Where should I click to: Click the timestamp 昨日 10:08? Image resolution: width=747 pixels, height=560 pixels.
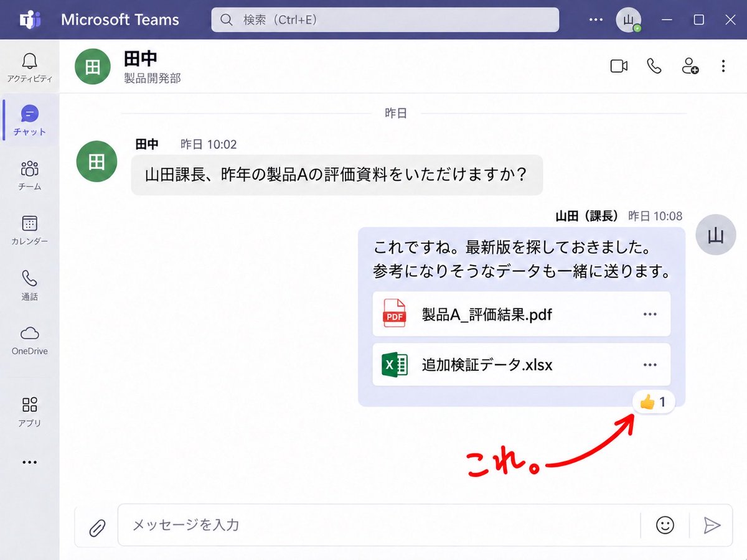point(655,216)
